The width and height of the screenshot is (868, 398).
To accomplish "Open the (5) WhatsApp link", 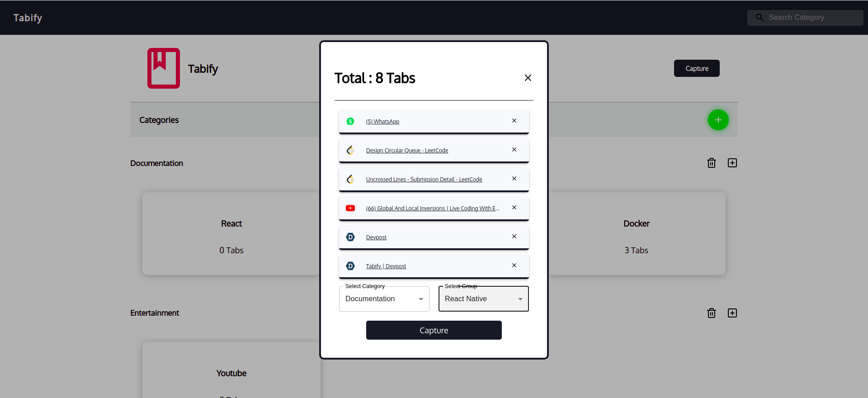I will click(x=382, y=122).
